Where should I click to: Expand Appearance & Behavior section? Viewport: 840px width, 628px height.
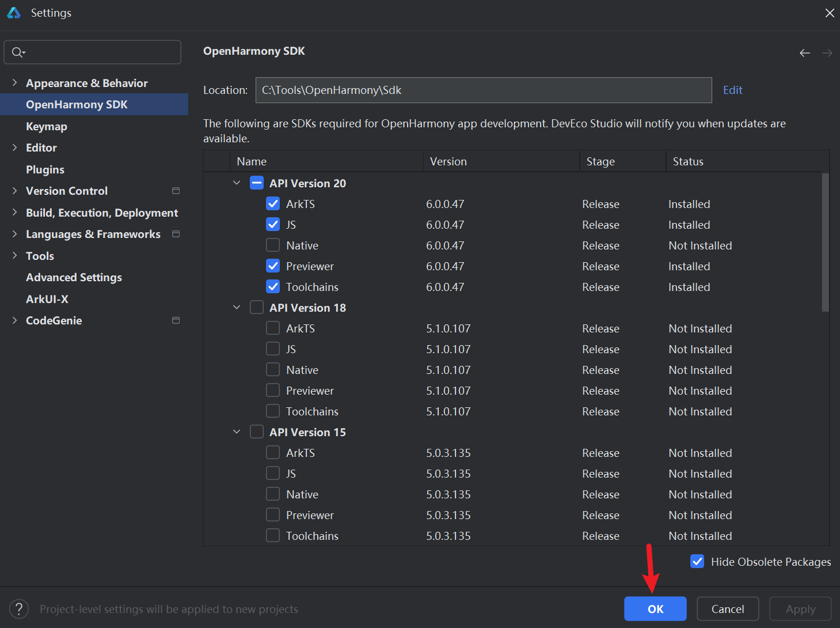coord(14,83)
